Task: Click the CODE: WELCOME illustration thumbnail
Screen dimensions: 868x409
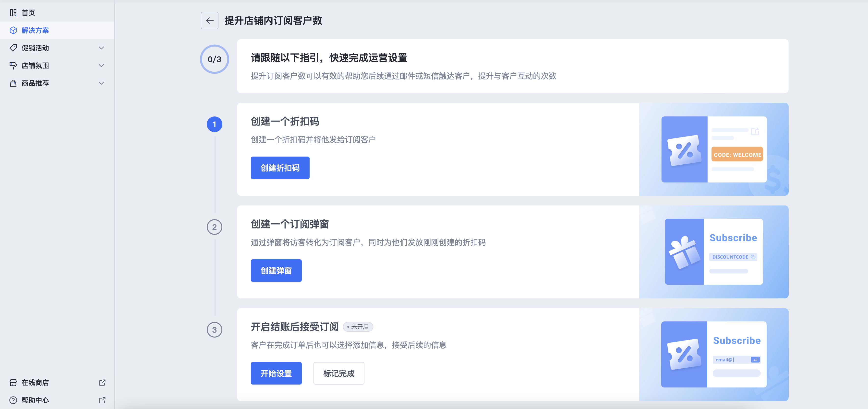Action: pos(714,149)
